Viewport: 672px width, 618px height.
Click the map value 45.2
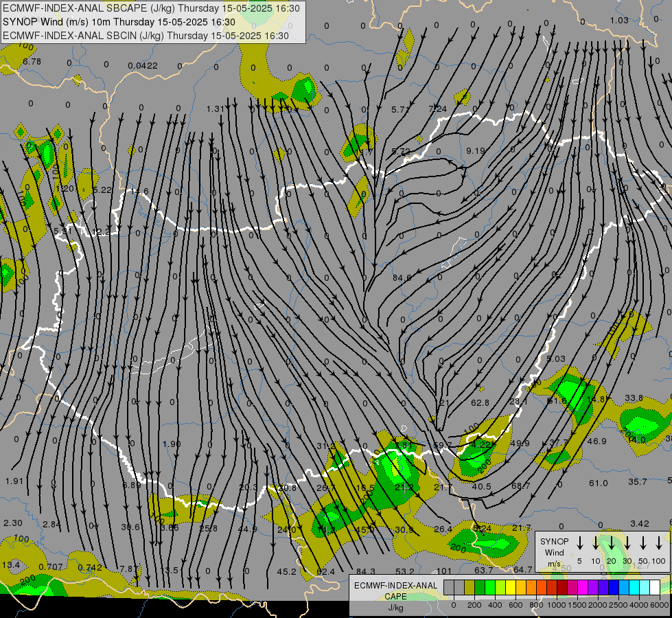287,571
